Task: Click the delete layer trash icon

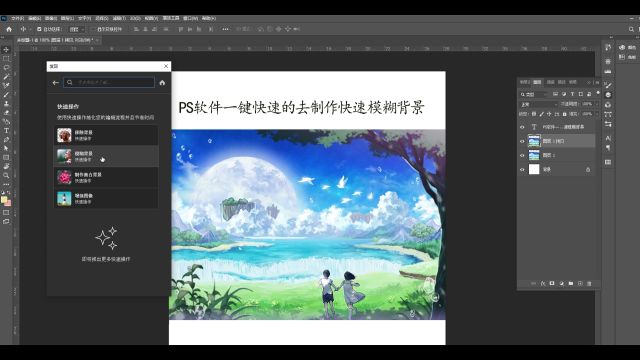Action: point(589,283)
